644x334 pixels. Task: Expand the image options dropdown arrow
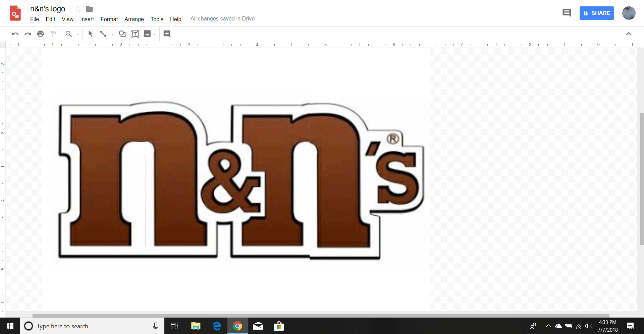155,34
